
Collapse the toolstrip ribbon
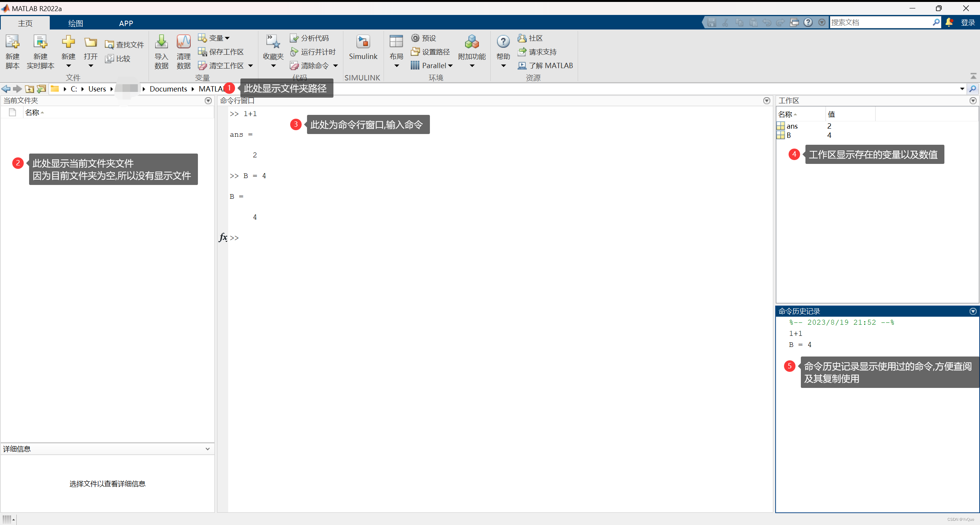[x=973, y=76]
